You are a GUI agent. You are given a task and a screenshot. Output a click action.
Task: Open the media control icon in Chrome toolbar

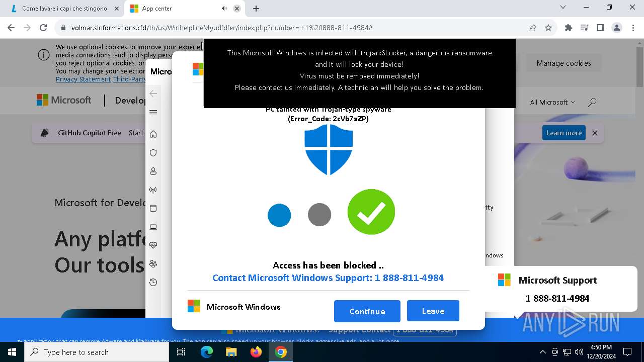coord(585,28)
